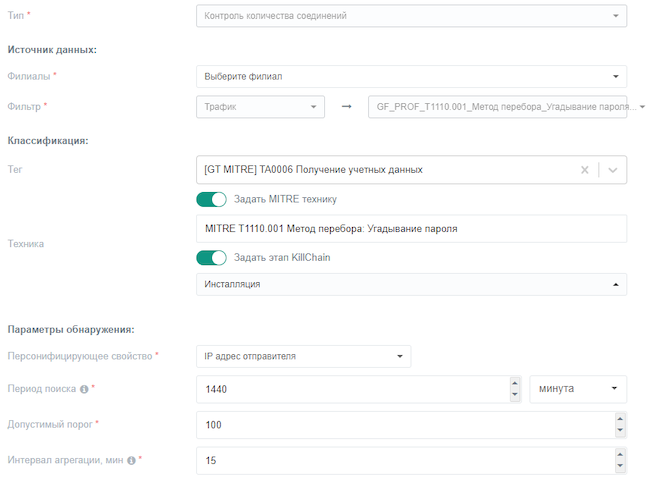
Task: Open the Инсталляция KillChain stage dropdown
Action: (x=411, y=285)
